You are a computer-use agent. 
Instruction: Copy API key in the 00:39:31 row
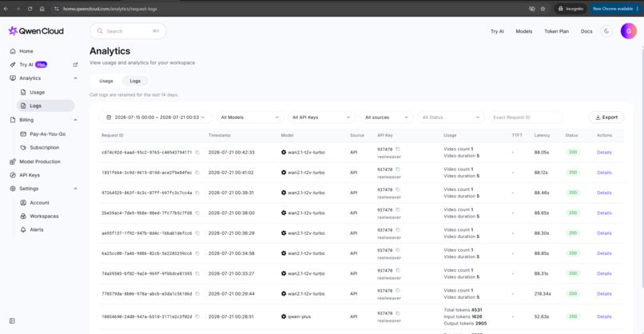coord(398,189)
